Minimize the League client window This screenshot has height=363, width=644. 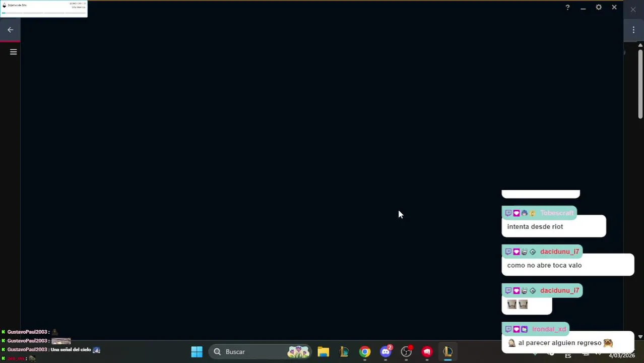click(583, 8)
